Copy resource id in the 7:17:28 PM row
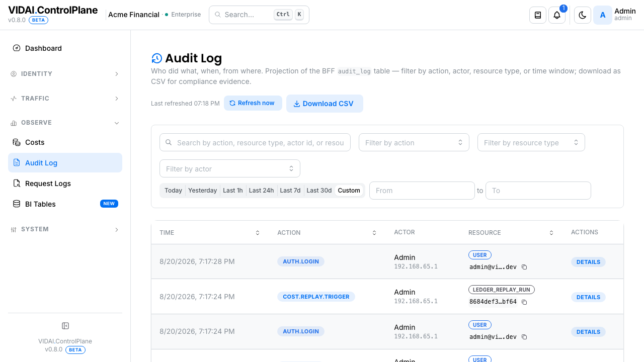The width and height of the screenshot is (644, 362). pyautogui.click(x=524, y=267)
